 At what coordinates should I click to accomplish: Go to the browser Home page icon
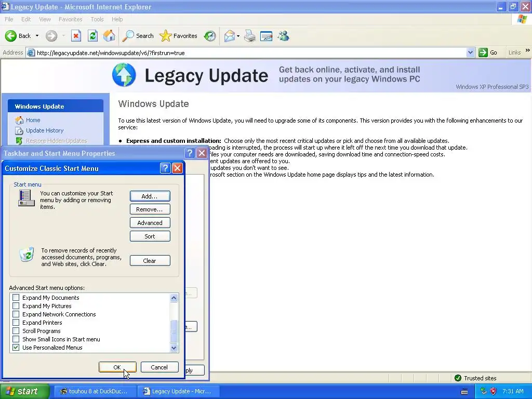[x=109, y=36]
